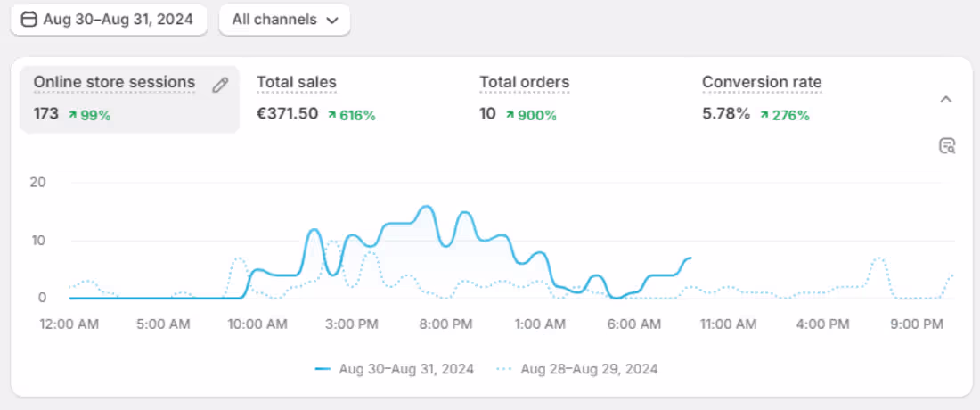
Task: View the Conversion rate metric
Action: point(762,83)
